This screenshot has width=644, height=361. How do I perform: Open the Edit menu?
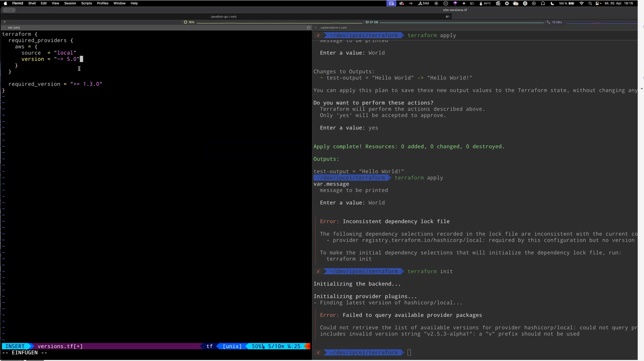click(44, 3)
